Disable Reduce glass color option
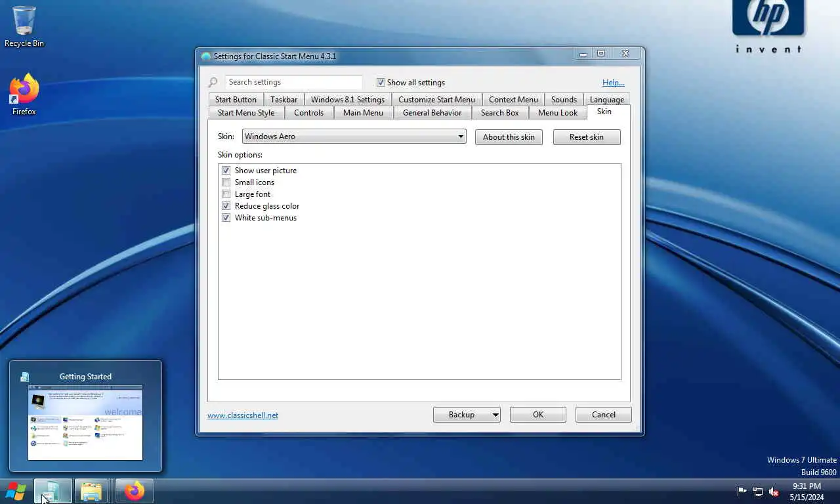 tap(226, 206)
